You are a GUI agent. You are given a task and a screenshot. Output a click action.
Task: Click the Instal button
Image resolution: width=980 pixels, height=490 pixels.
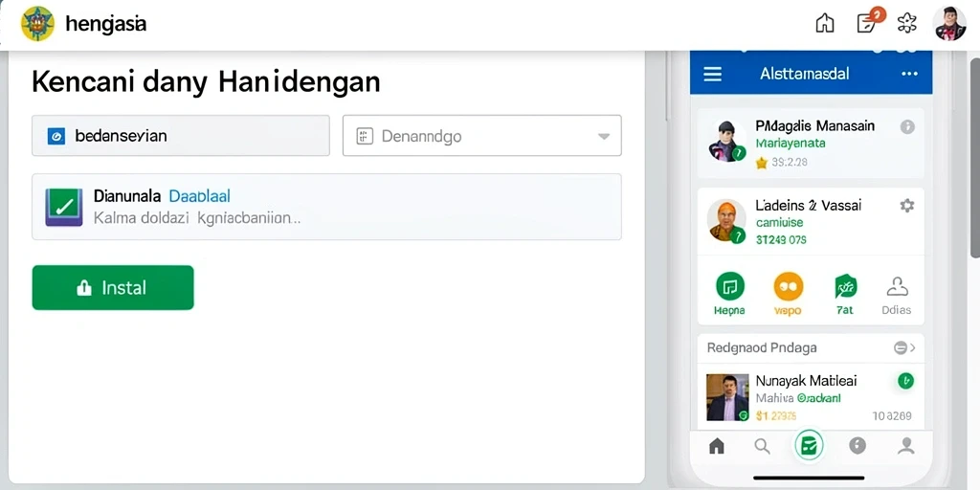click(x=113, y=287)
